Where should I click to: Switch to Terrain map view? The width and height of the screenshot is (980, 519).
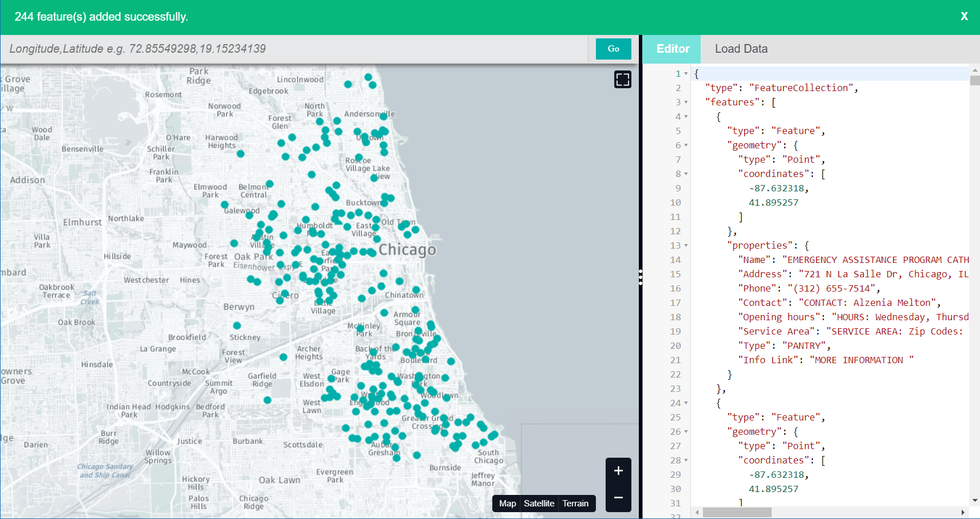coord(575,504)
